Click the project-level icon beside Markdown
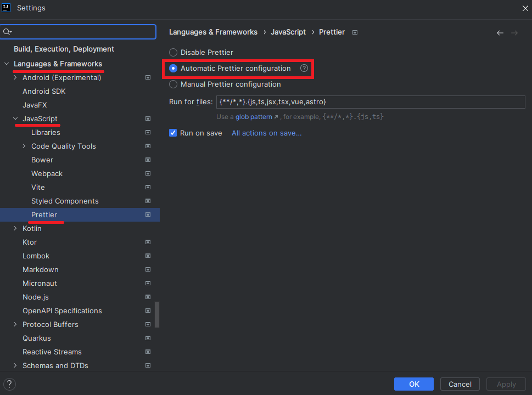This screenshot has width=532, height=395. coord(148,270)
